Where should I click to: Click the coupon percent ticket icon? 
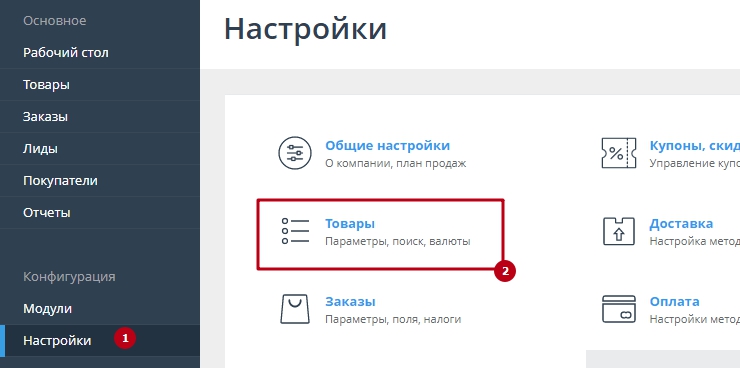[x=619, y=153]
